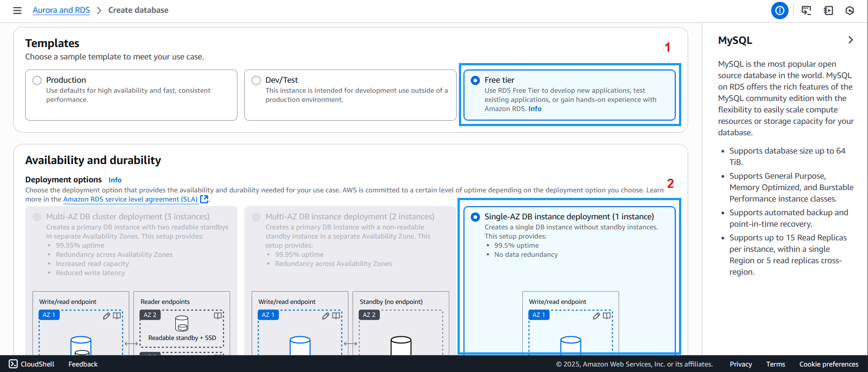Open the tutorials screen icon in top bar
Screen dimensions: 868x372
click(806, 11)
